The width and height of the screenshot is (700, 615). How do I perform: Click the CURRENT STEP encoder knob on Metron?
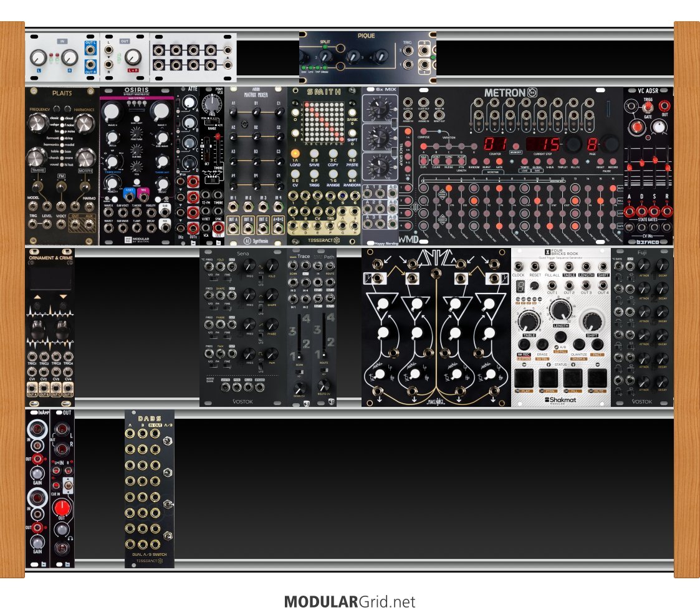[572, 144]
